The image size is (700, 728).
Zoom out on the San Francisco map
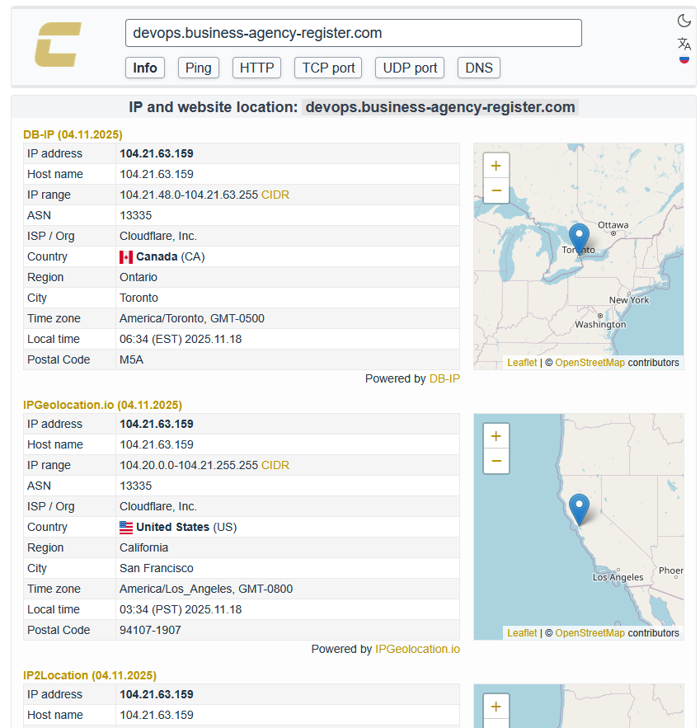tap(496, 461)
